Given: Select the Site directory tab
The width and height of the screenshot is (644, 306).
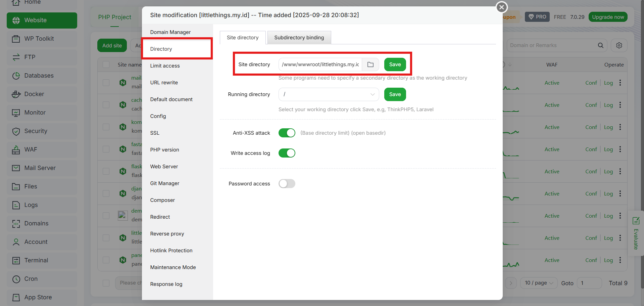Looking at the screenshot, I should click(243, 38).
